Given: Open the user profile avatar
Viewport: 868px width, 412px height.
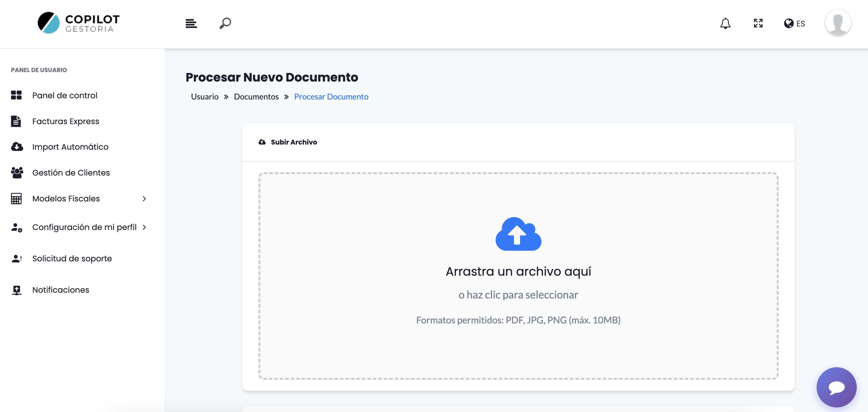Looking at the screenshot, I should (x=838, y=23).
